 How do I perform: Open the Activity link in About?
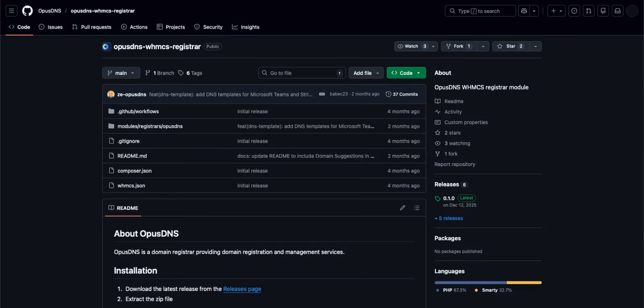point(448,112)
